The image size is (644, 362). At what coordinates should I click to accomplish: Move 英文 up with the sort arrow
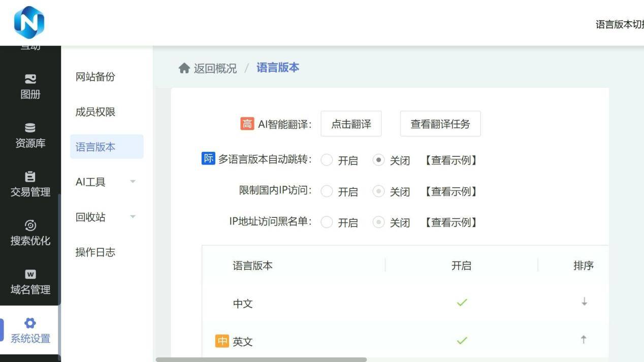(584, 340)
